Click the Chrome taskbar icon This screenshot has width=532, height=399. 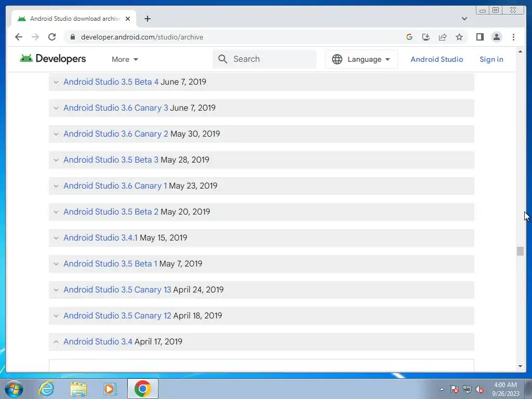click(142, 389)
